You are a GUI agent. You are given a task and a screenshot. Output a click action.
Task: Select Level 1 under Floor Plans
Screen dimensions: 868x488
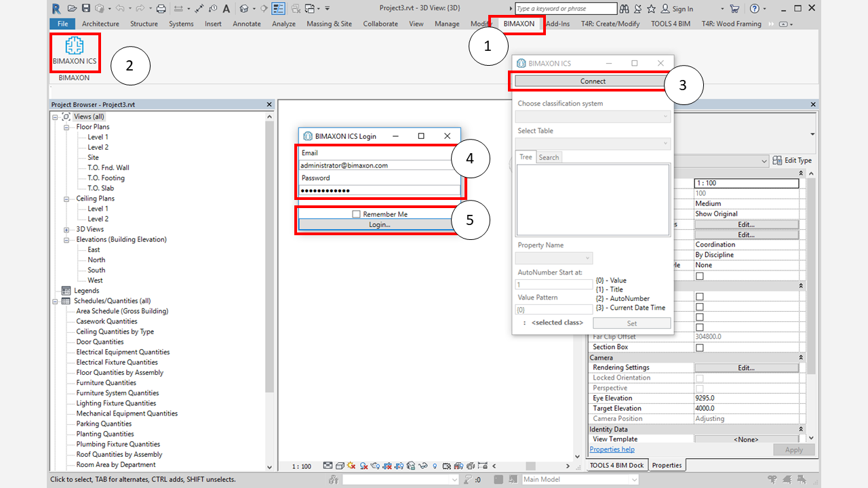click(98, 137)
